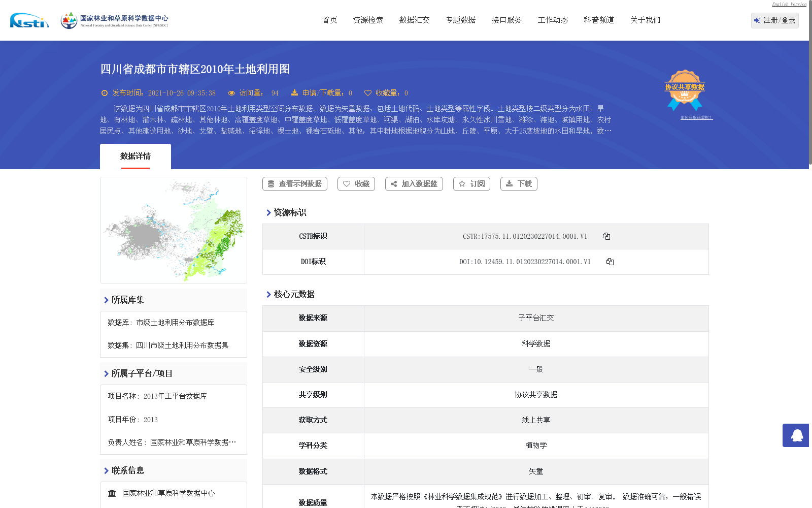Screen dimensions: 812x508
Task: Click 数据库: 市级土地利用分布数据库 row
Action: (161, 323)
